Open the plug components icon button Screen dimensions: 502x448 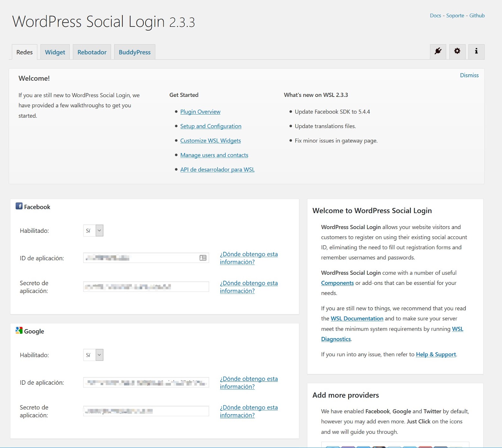[438, 51]
